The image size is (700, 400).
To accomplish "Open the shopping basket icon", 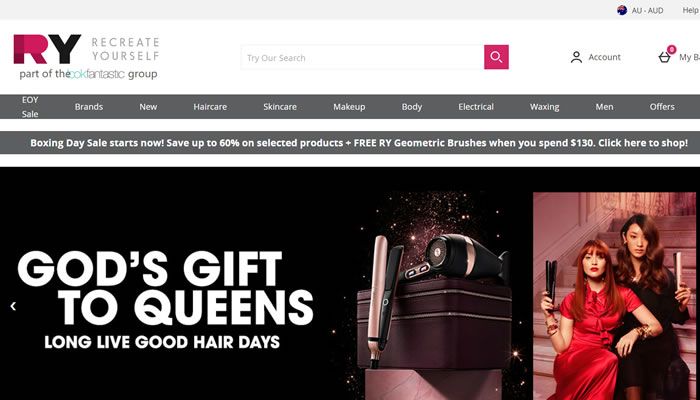I will coord(664,57).
